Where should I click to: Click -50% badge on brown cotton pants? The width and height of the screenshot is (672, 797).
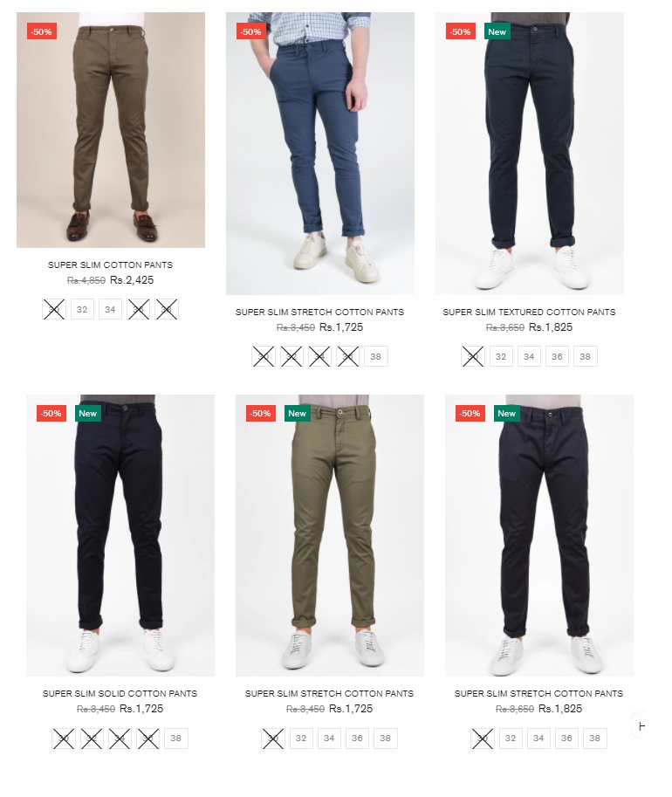[41, 31]
